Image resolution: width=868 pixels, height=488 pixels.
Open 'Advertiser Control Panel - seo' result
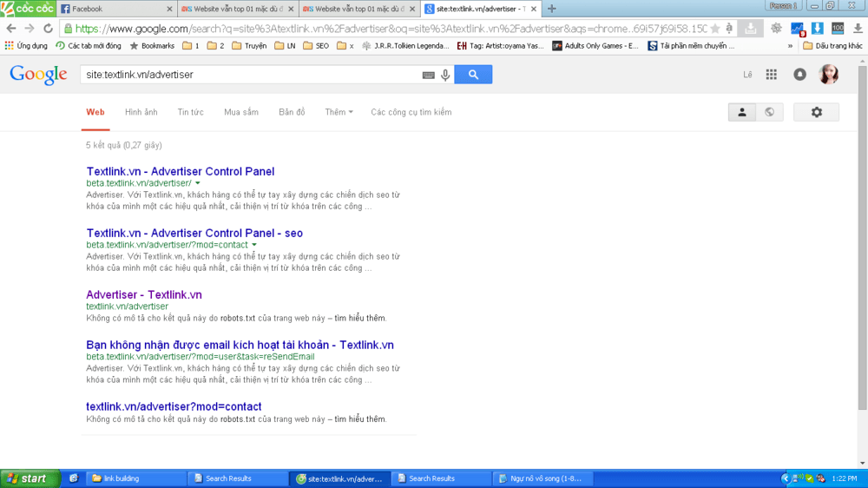194,234
